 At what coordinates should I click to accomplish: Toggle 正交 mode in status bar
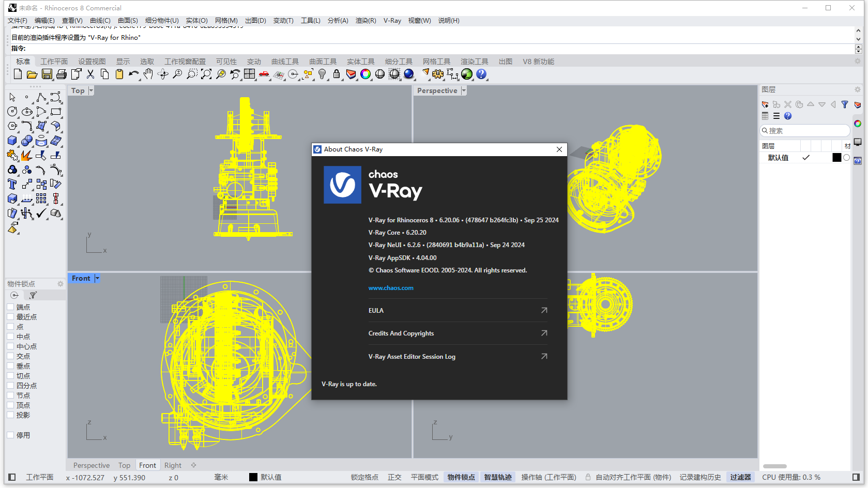click(x=394, y=477)
